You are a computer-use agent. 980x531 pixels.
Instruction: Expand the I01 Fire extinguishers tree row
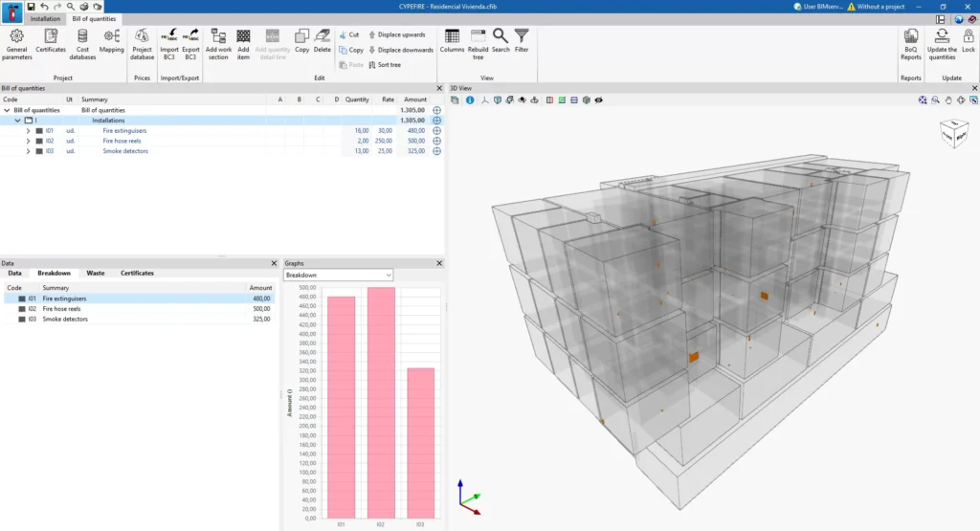point(28,130)
